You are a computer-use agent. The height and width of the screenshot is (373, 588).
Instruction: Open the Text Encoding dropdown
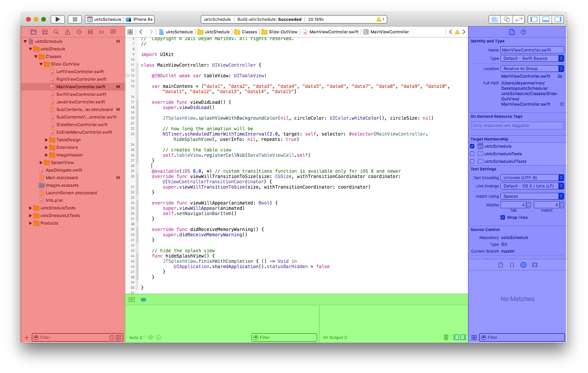(x=532, y=178)
